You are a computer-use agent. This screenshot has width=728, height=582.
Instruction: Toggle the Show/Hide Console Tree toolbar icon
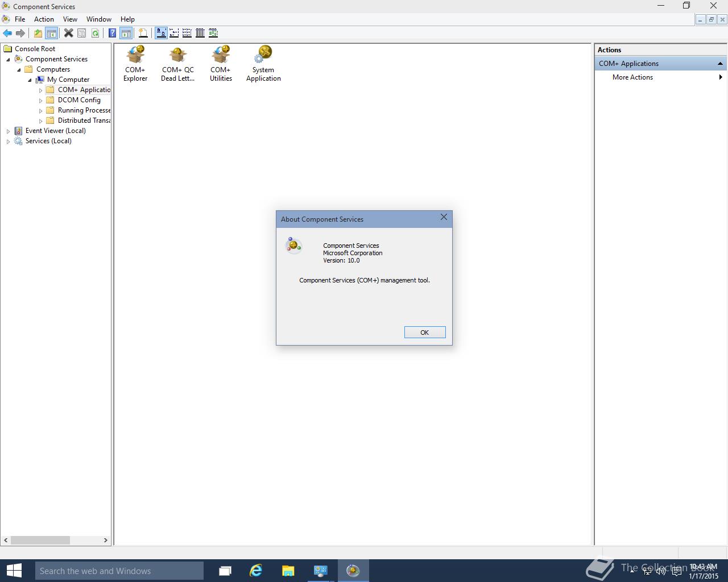51,33
